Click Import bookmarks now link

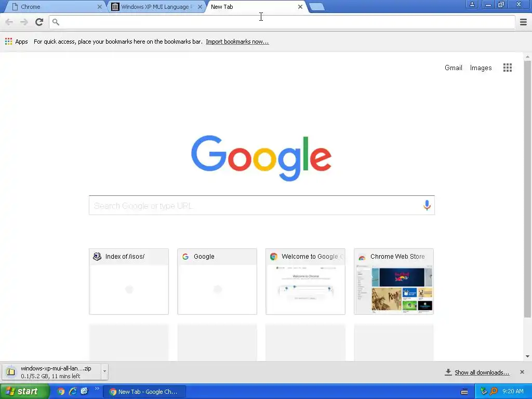click(237, 42)
